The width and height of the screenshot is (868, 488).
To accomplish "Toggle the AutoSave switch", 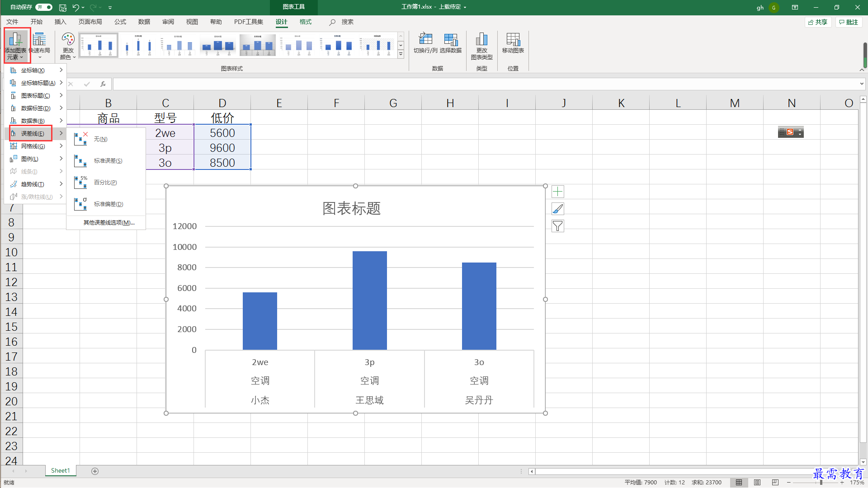I will [44, 7].
